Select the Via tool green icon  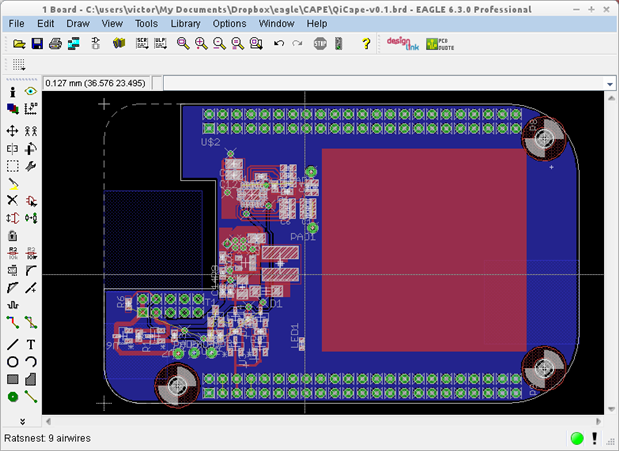coord(13,397)
